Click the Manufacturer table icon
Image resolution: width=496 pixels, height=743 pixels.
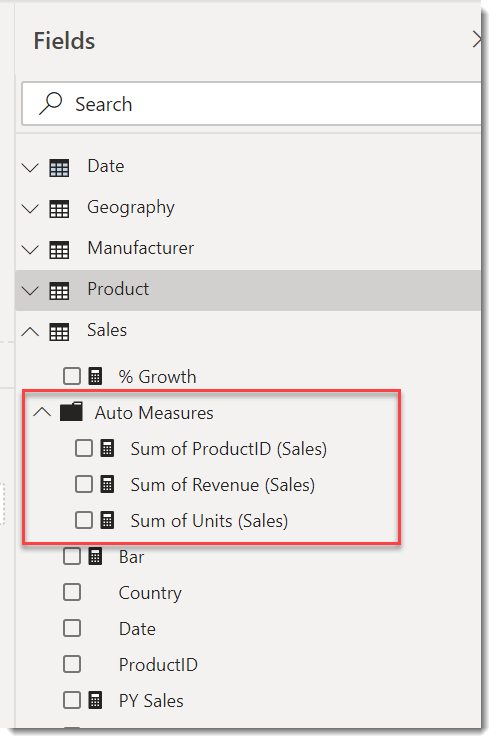click(x=59, y=250)
